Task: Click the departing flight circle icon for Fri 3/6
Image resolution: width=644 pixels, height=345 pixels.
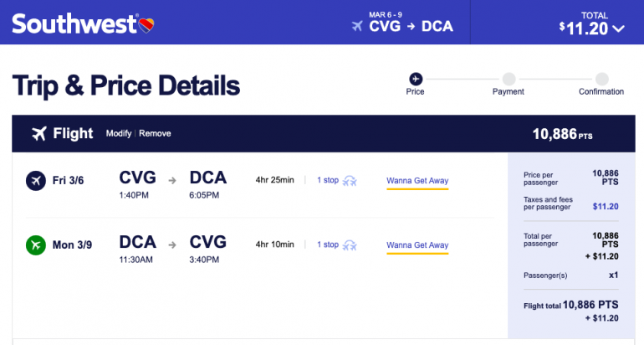Action: coord(36,180)
